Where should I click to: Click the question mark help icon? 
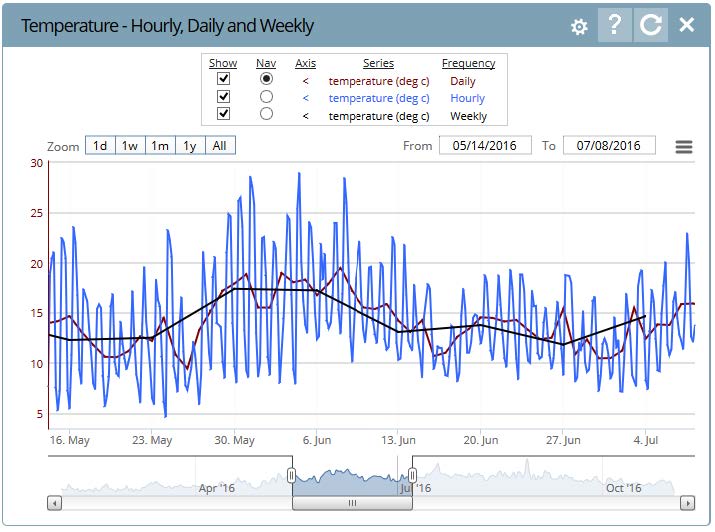click(614, 26)
